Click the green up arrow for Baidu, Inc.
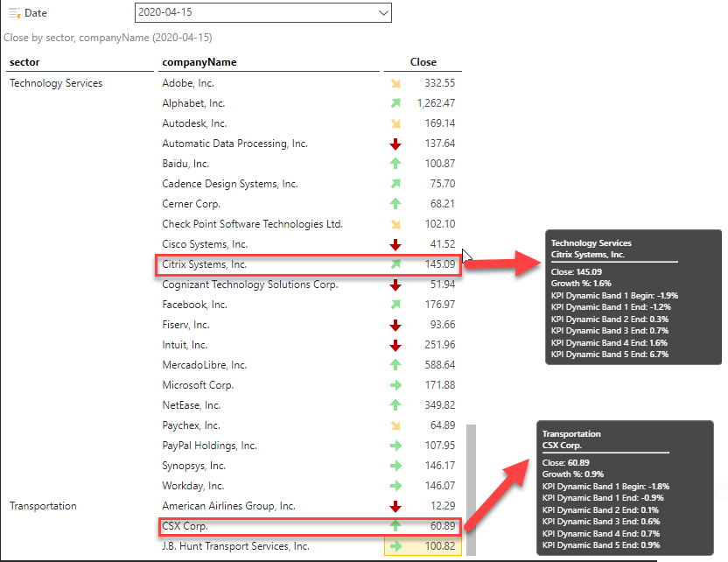This screenshot has height=562, width=728. pyautogui.click(x=395, y=164)
